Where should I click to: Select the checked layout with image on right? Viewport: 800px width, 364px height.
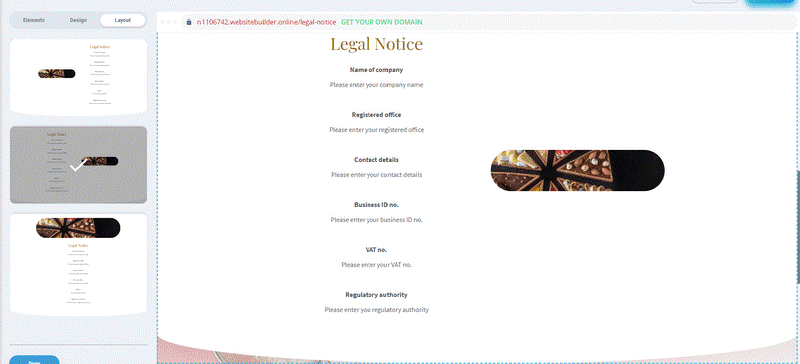click(x=79, y=165)
